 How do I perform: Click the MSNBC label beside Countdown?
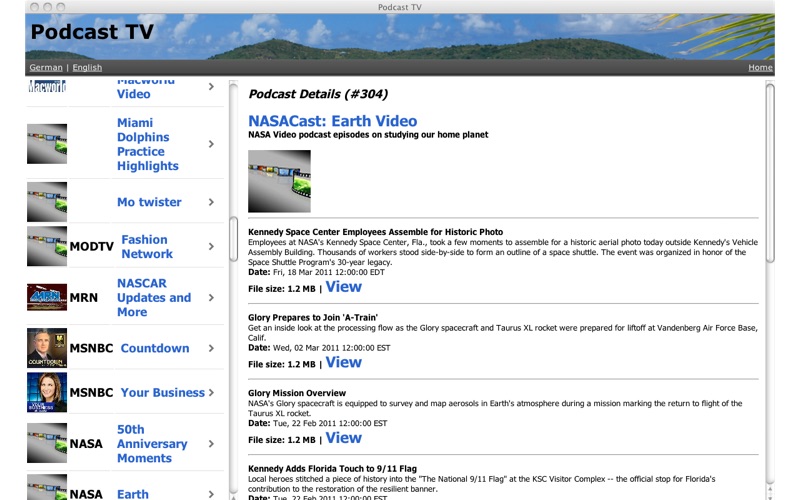coord(91,348)
